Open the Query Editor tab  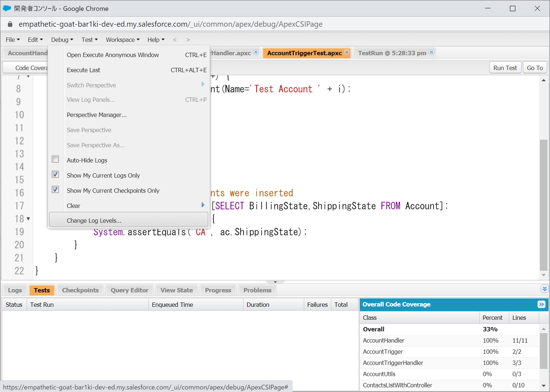pos(130,290)
